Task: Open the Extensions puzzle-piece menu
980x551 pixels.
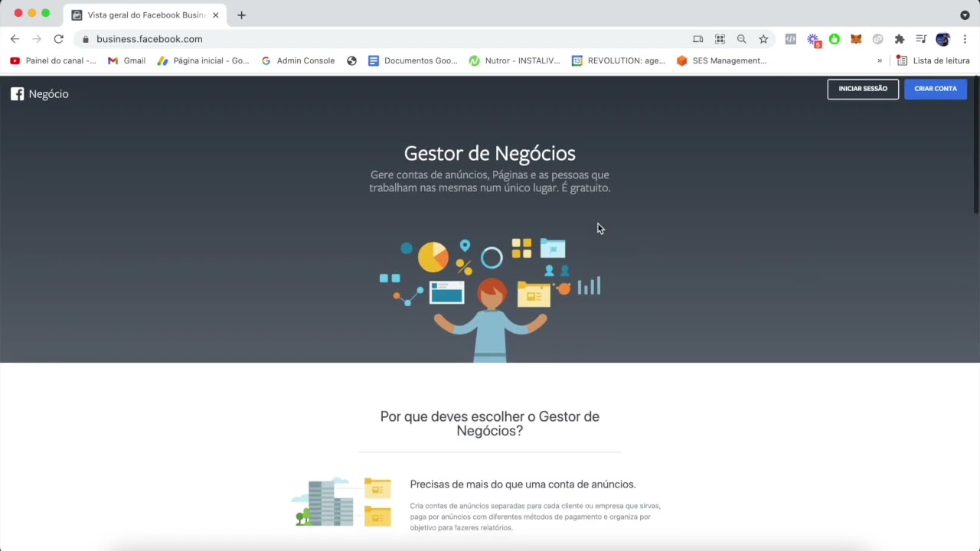Action: coord(900,39)
